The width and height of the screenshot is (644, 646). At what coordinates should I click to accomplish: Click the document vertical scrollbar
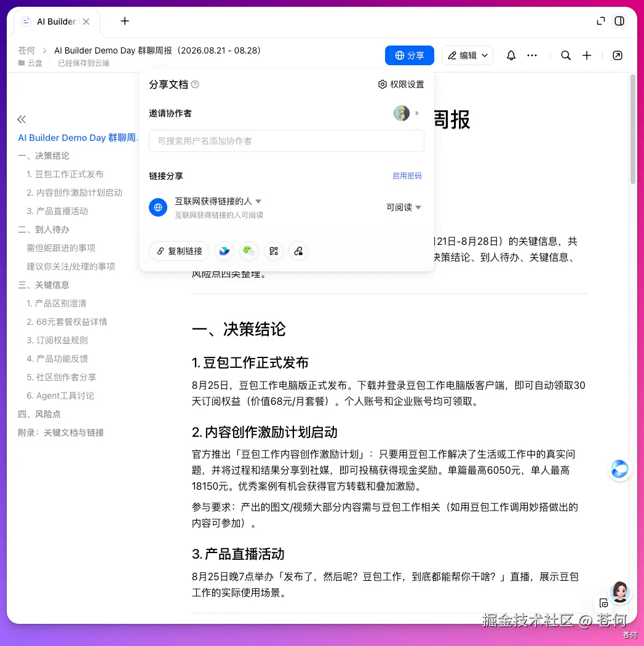pyautogui.click(x=632, y=129)
